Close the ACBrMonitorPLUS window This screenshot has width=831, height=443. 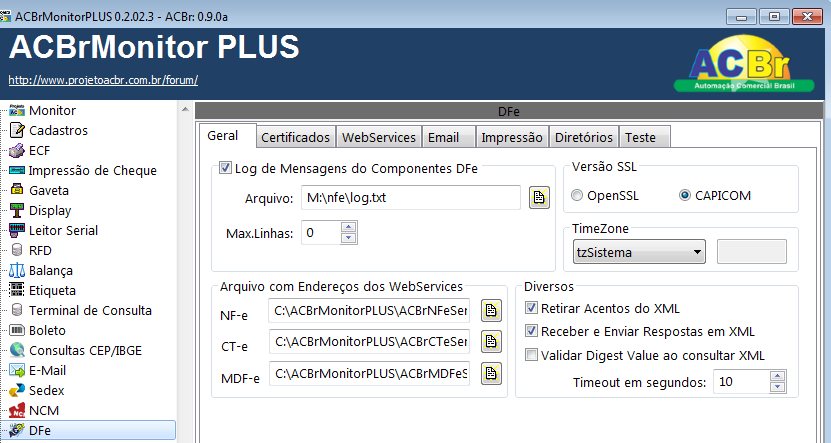[x=807, y=17]
